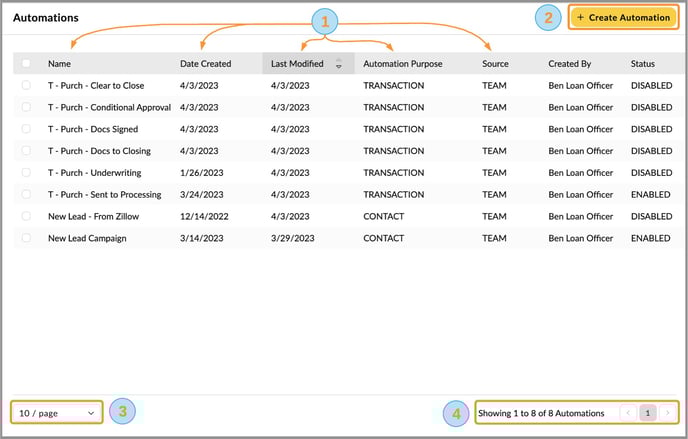Tick checkbox for T - Purch - Underwriting

pyautogui.click(x=26, y=172)
